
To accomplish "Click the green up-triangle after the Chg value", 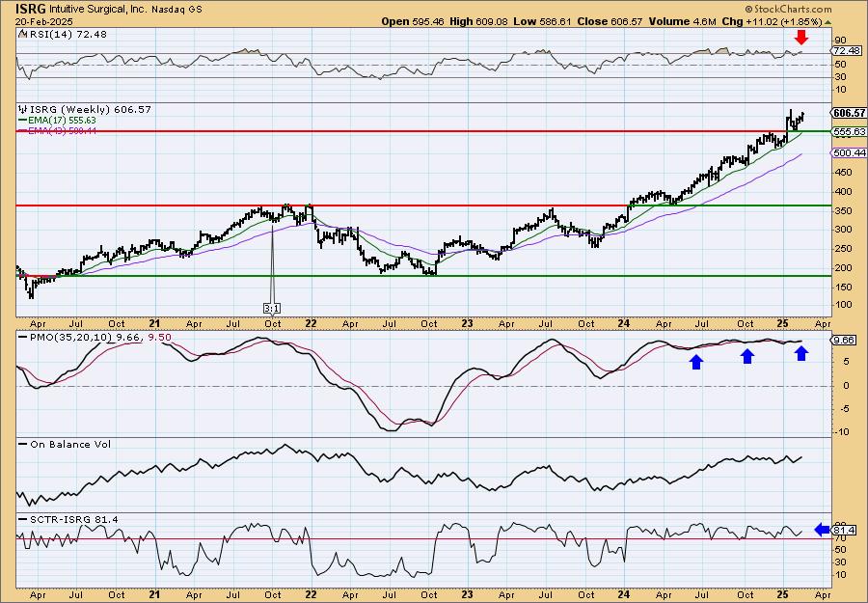I will pyautogui.click(x=828, y=22).
